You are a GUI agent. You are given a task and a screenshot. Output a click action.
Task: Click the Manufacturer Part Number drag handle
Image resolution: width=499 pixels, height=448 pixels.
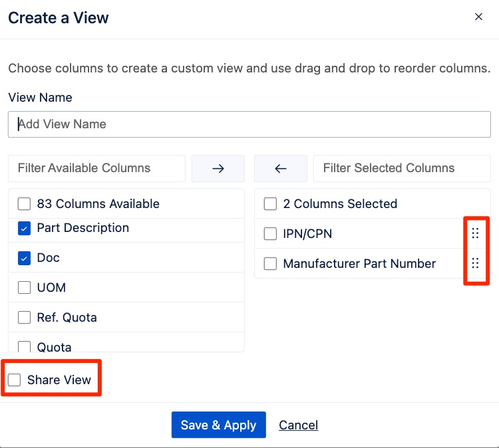click(x=475, y=263)
